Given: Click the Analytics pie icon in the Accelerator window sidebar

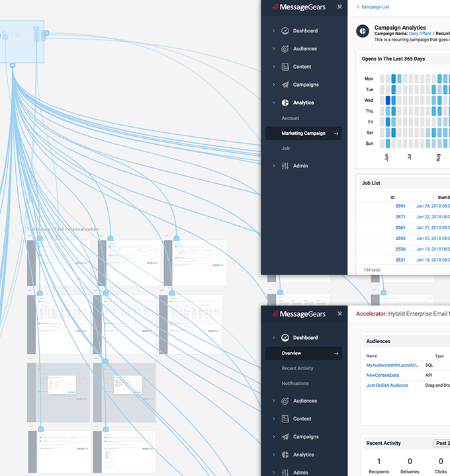Looking at the screenshot, I should 285,455.
